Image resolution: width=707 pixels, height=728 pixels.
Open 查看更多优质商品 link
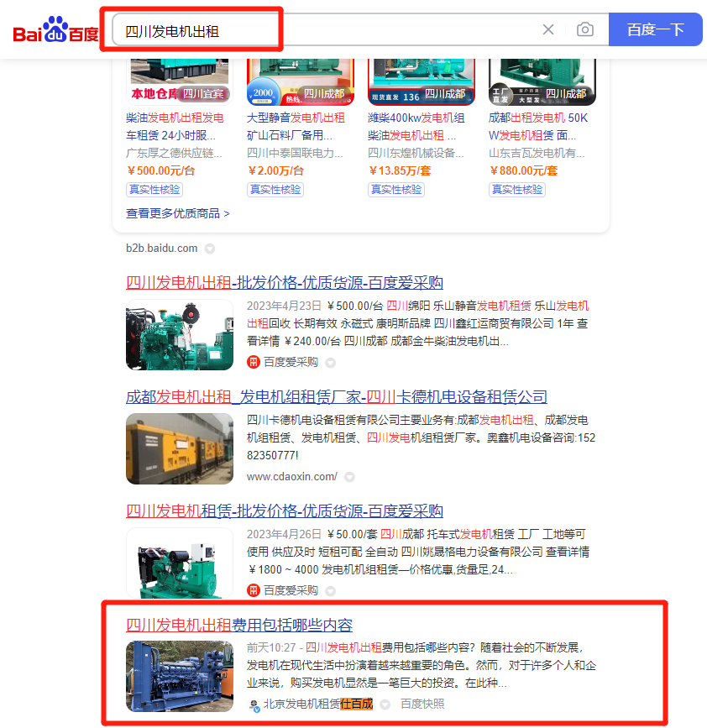(177, 213)
